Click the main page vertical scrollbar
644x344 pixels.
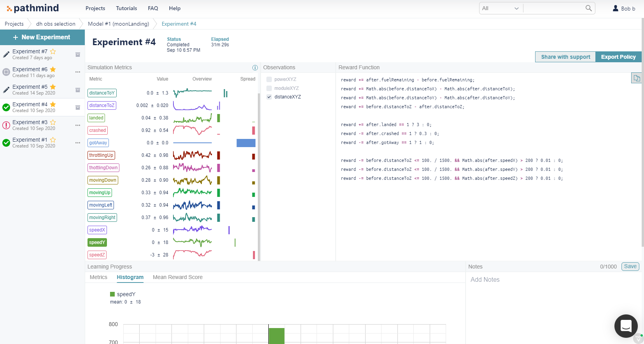click(642, 132)
